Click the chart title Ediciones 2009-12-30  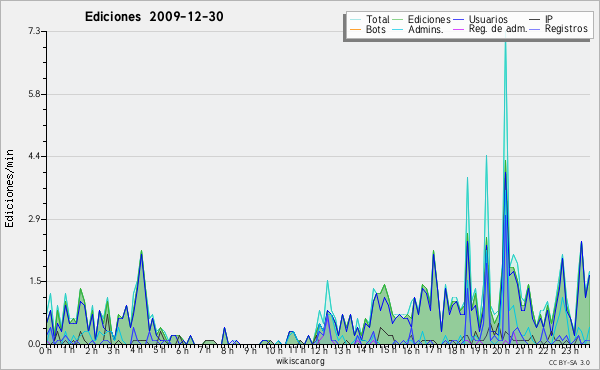154,16
